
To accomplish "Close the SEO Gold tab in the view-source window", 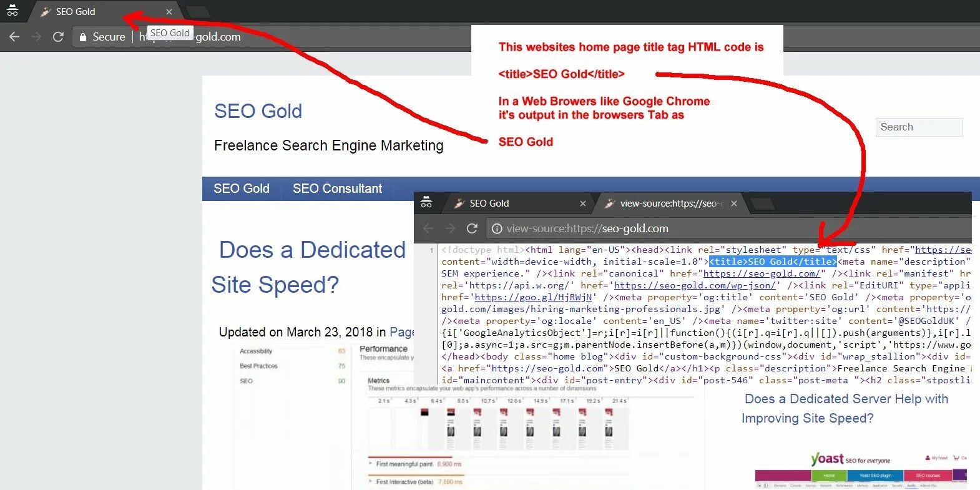I will [583, 203].
